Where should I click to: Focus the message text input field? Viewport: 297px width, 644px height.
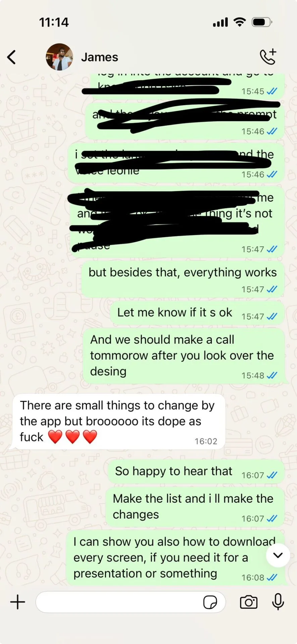click(x=131, y=602)
